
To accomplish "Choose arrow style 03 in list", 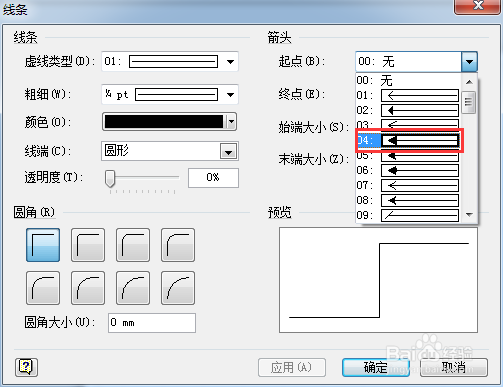I will pos(408,124).
